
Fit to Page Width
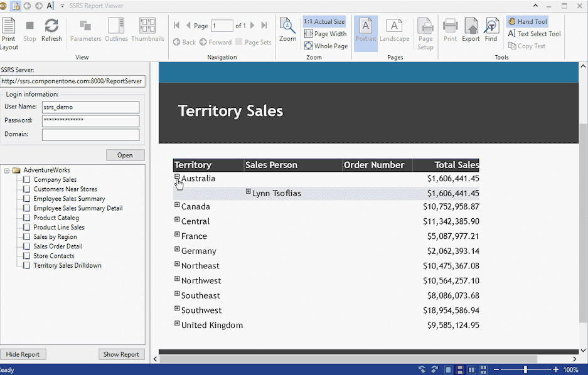click(x=326, y=34)
